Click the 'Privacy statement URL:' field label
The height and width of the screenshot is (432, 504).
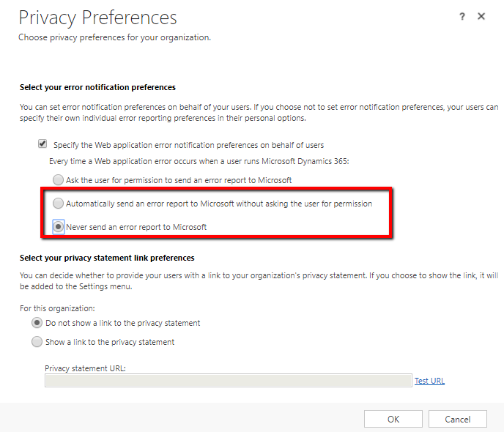click(x=85, y=368)
